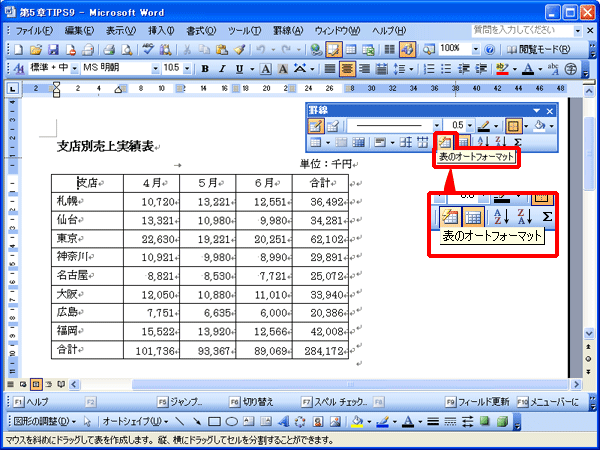Create a new blank document
The height and width of the screenshot is (450, 600).
pos(18,49)
